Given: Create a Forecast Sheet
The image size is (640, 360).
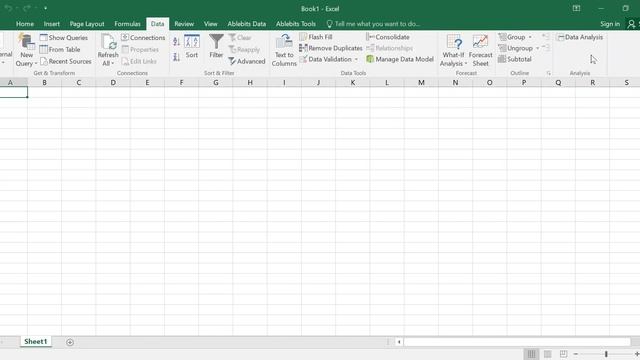Looking at the screenshot, I should click(x=480, y=50).
